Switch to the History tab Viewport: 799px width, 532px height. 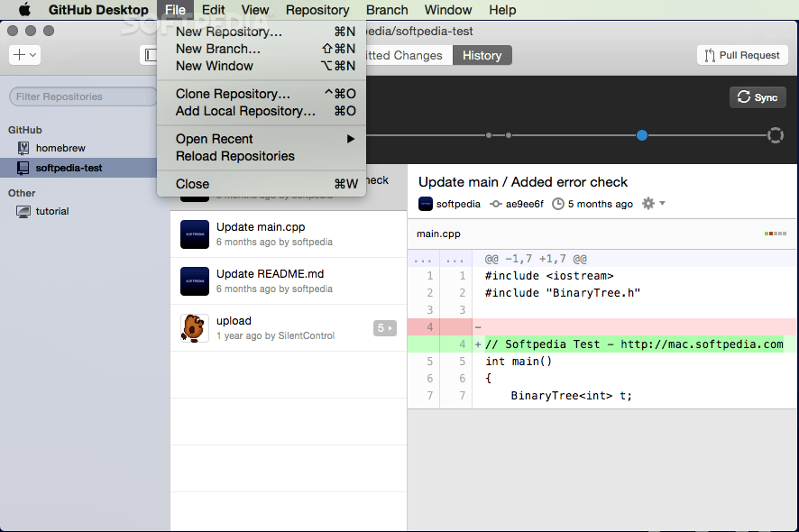[482, 55]
